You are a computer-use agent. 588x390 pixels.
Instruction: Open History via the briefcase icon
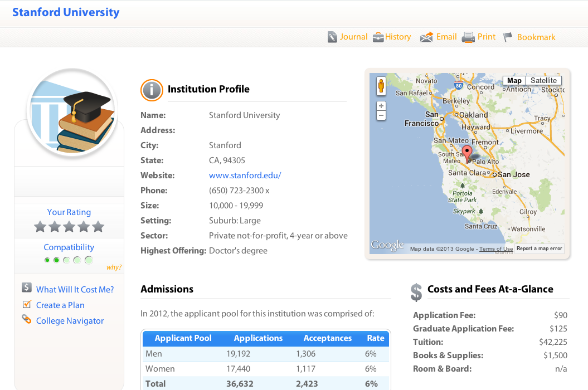378,37
